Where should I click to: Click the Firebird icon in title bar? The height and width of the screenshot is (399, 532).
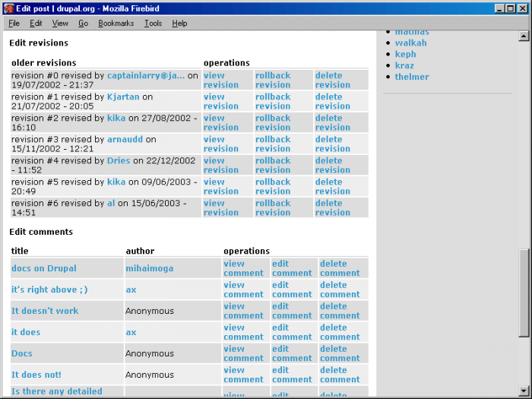click(x=8, y=8)
